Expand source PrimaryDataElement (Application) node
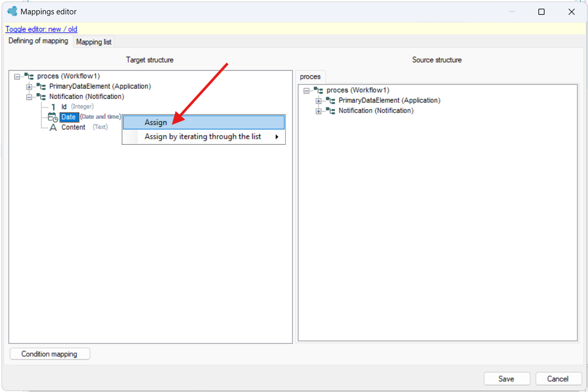The image size is (588, 392). click(319, 101)
